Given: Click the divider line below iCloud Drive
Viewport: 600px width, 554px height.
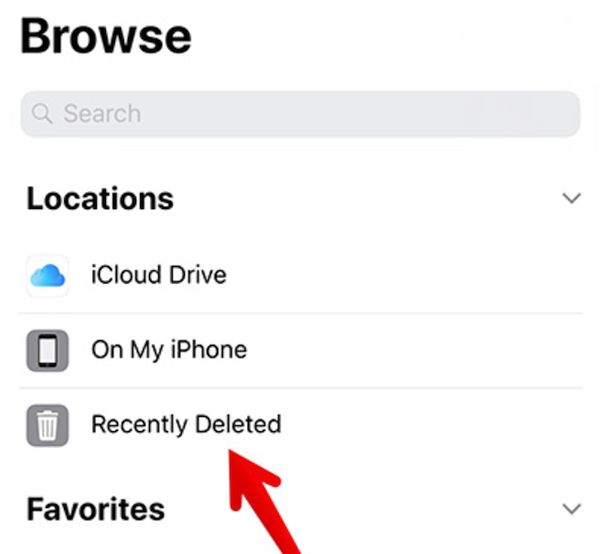Looking at the screenshot, I should 300,313.
